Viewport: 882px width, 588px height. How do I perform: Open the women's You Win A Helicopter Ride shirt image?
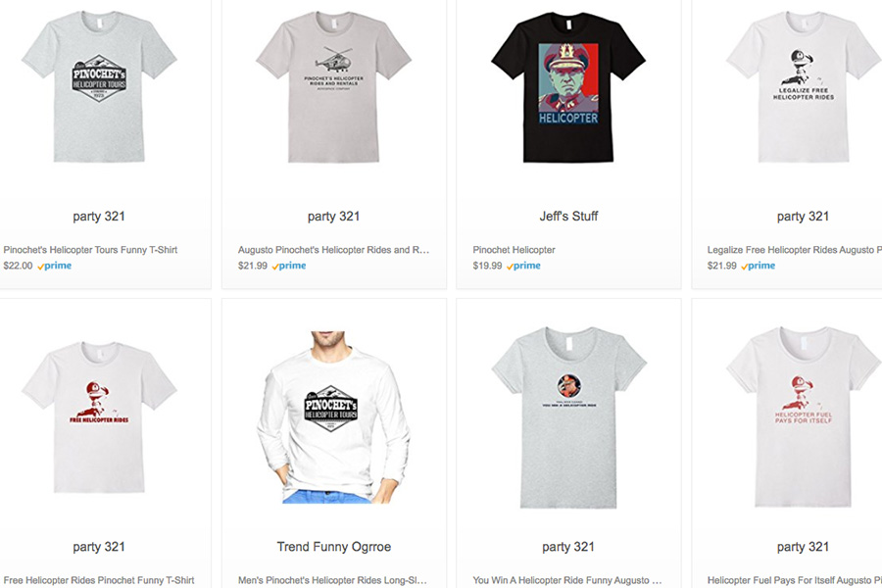point(568,416)
